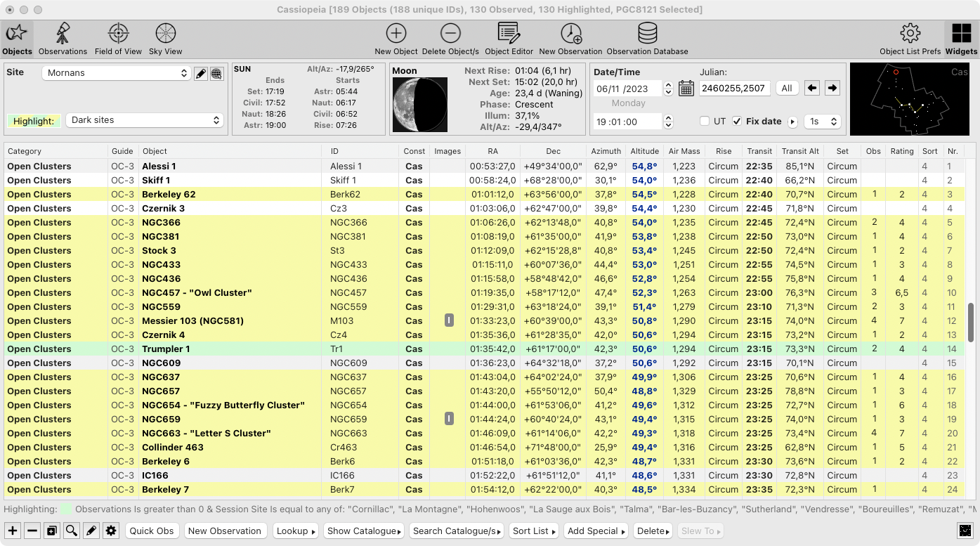Click the Quick Obs button
This screenshot has height=546, width=980.
coord(152,531)
